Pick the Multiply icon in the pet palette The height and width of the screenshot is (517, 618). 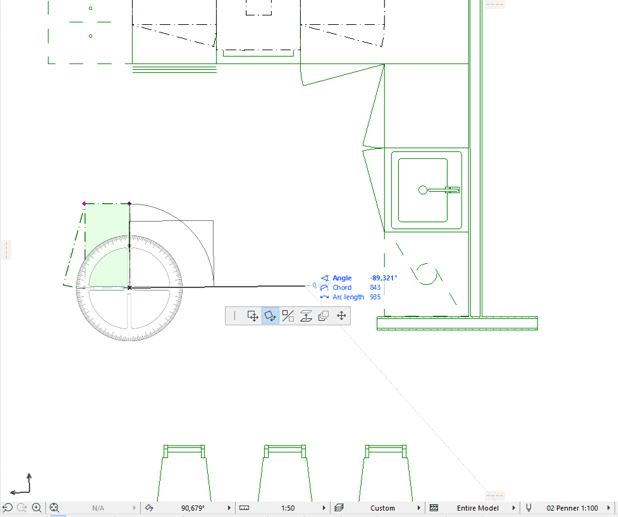pos(323,316)
